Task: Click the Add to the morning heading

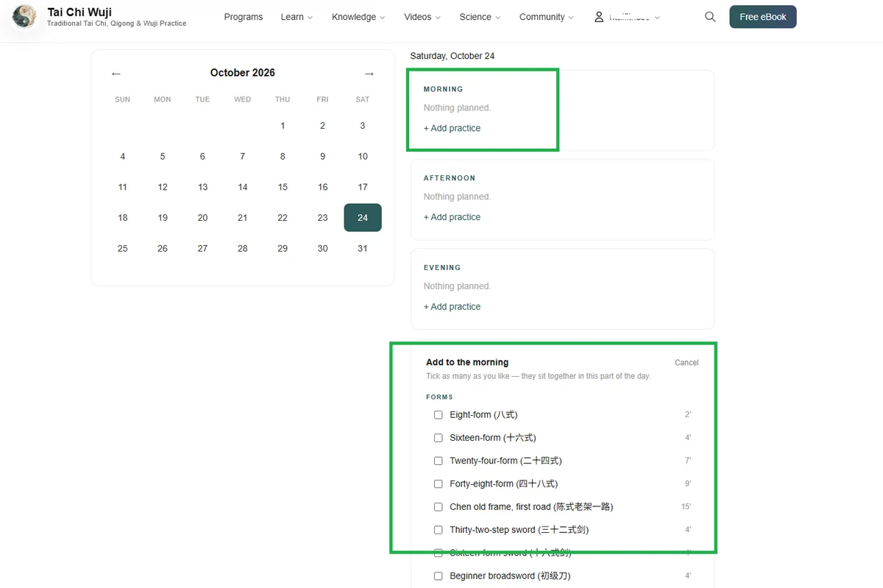Action: 467,362
